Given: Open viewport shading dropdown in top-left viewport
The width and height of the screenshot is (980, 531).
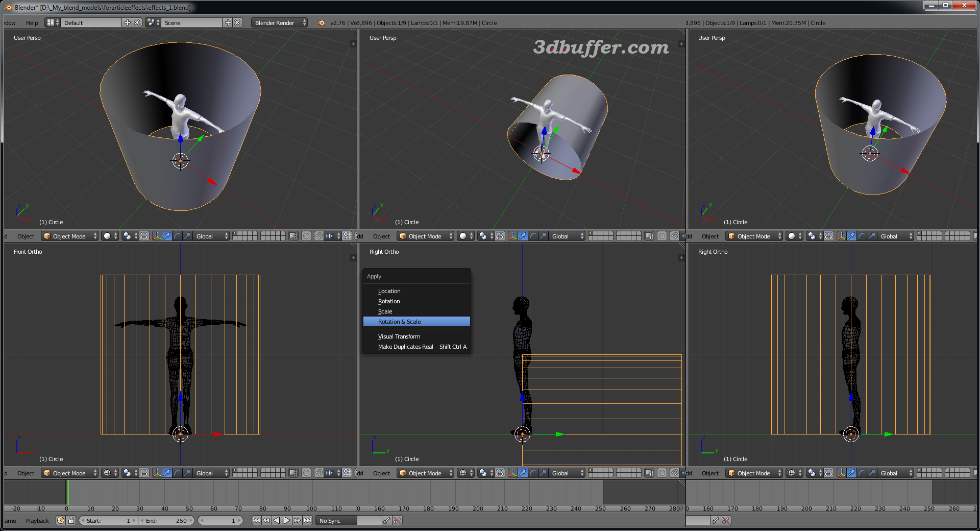Looking at the screenshot, I should (110, 236).
